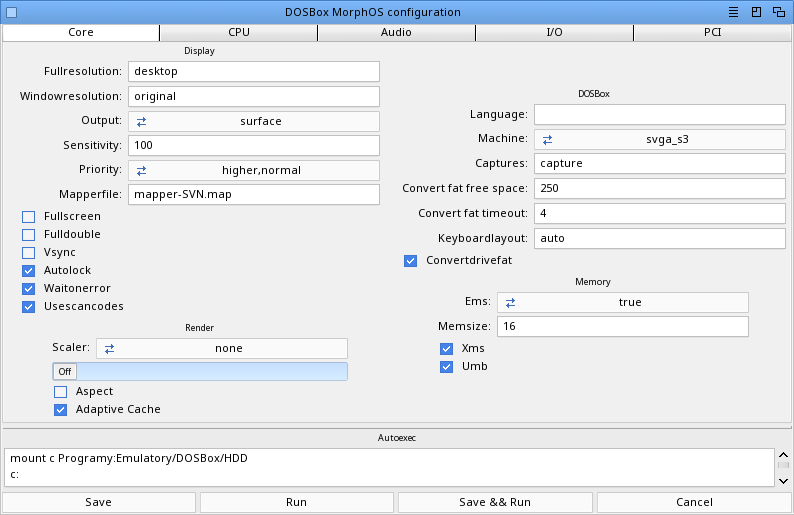Enable the Fulldouble checkbox
Screen dimensions: 794x515
click(x=28, y=234)
